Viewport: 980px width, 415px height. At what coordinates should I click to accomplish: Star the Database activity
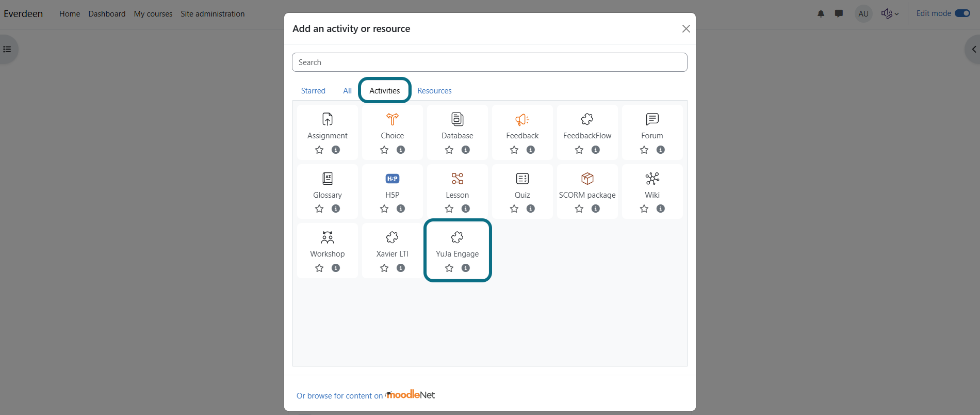pyautogui.click(x=449, y=150)
